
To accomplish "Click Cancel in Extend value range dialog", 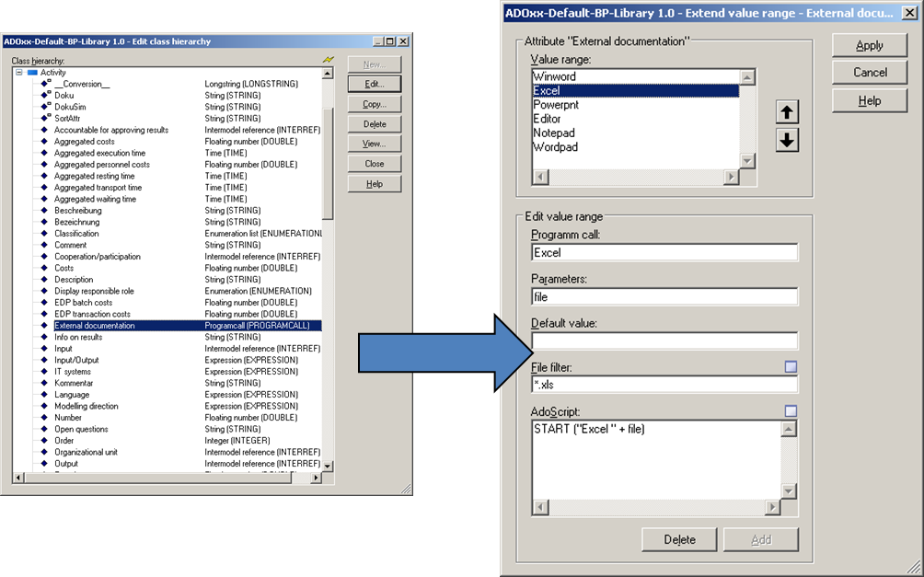I will (869, 73).
